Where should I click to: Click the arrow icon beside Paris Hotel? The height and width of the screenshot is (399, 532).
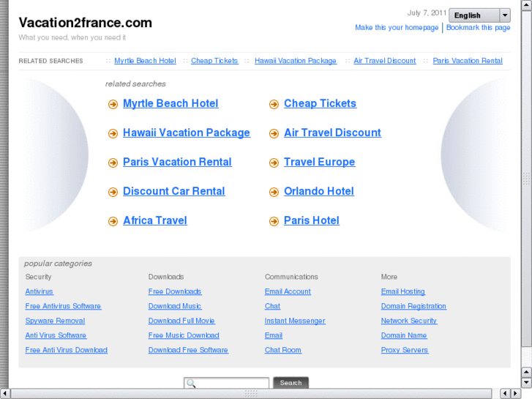coord(274,221)
